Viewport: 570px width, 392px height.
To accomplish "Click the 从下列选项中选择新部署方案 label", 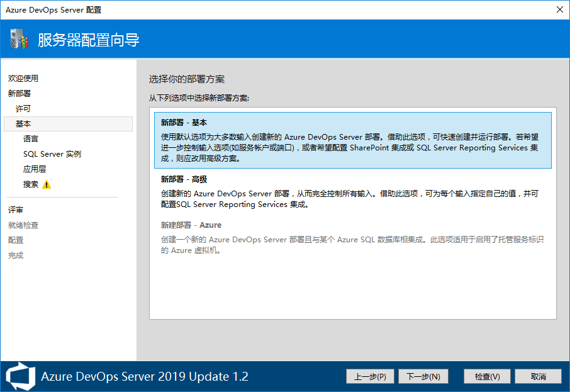I will click(199, 98).
